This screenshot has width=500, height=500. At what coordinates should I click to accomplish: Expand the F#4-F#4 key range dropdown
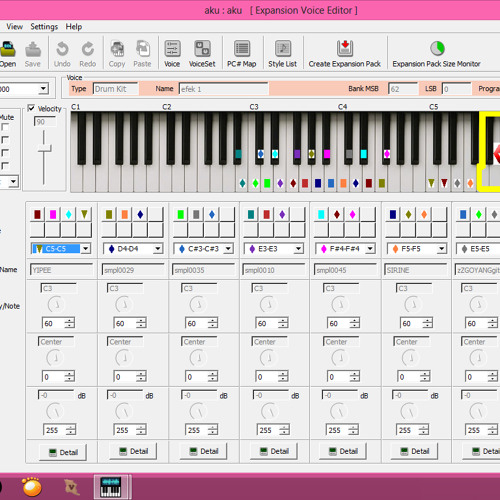370,249
